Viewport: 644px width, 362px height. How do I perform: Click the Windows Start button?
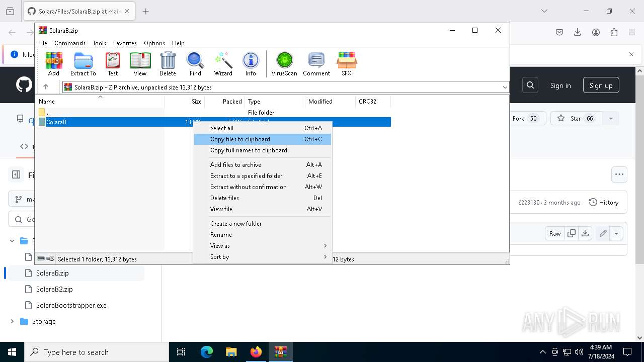[x=12, y=352]
